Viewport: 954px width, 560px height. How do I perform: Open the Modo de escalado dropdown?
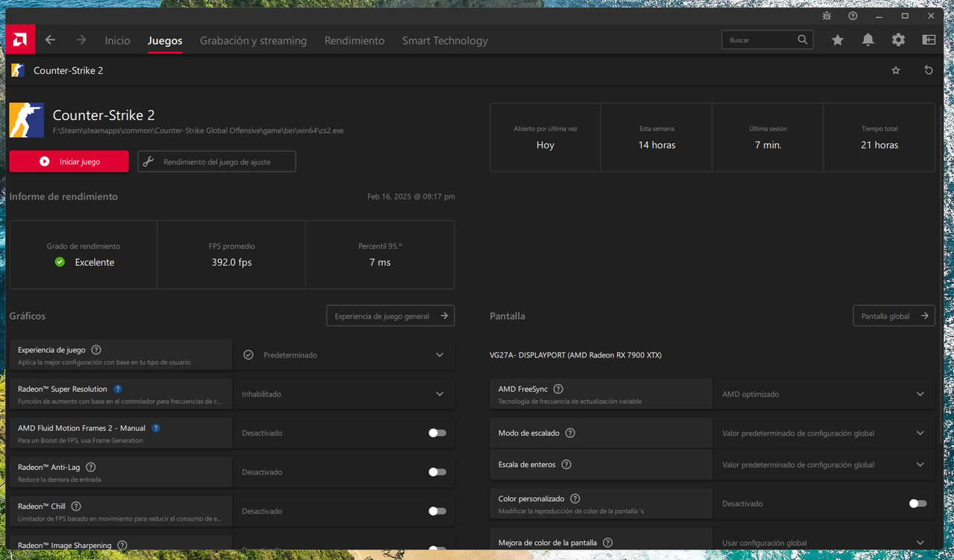tap(824, 433)
